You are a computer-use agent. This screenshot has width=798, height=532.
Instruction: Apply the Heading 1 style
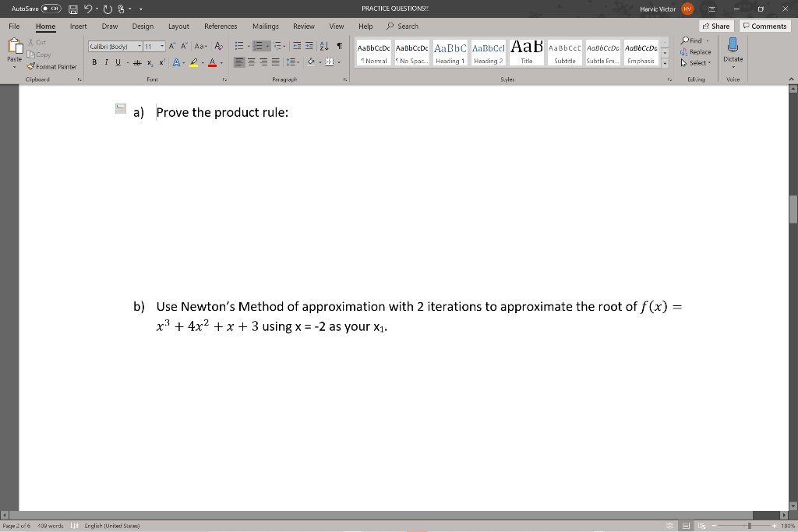[x=449, y=51]
